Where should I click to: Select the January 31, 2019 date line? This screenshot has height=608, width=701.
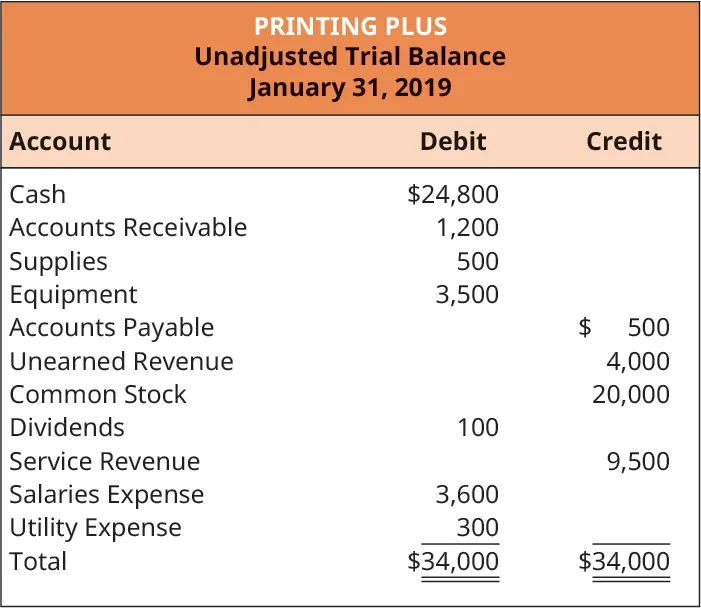[350, 87]
